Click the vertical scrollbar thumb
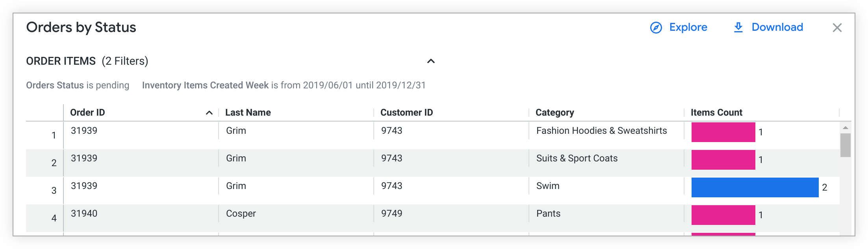The width and height of the screenshot is (868, 249). pyautogui.click(x=845, y=145)
